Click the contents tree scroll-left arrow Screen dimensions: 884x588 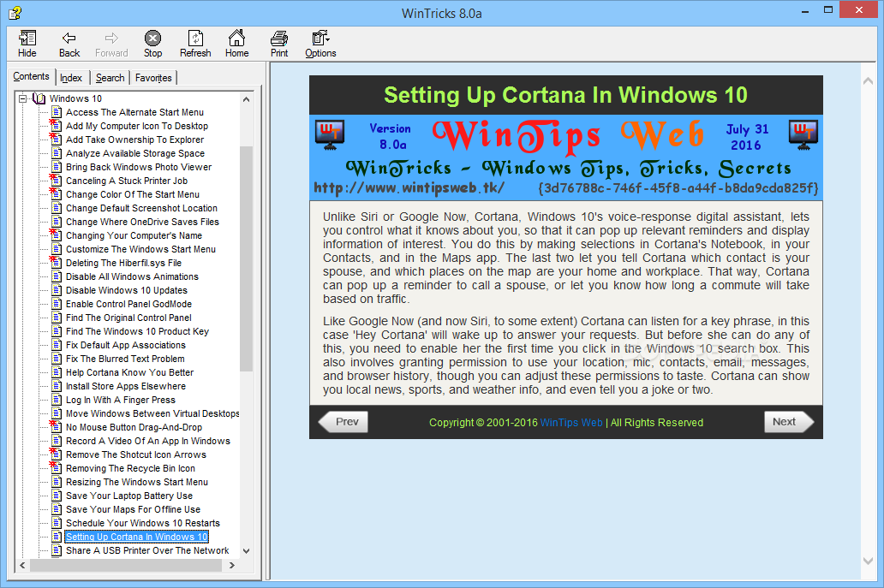pos(22,565)
